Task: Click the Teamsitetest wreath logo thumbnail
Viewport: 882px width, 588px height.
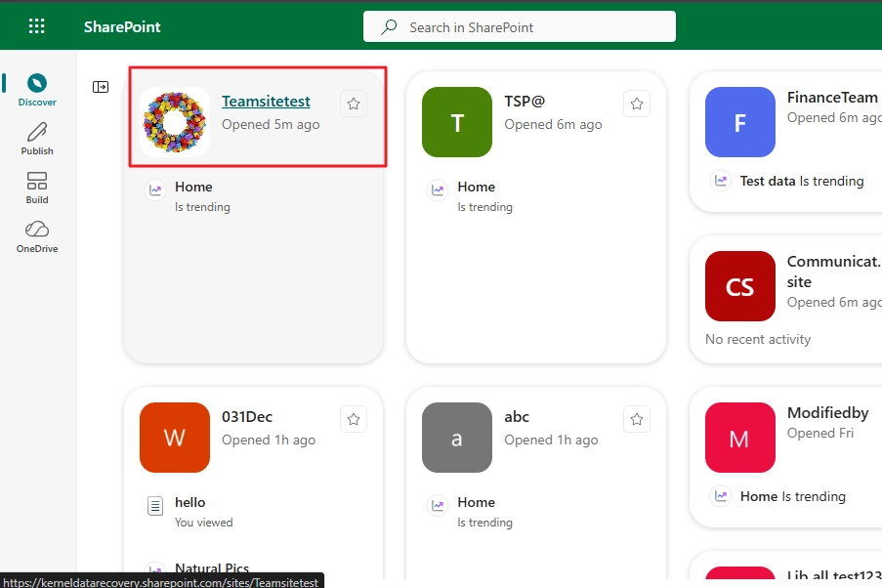Action: pos(175,122)
